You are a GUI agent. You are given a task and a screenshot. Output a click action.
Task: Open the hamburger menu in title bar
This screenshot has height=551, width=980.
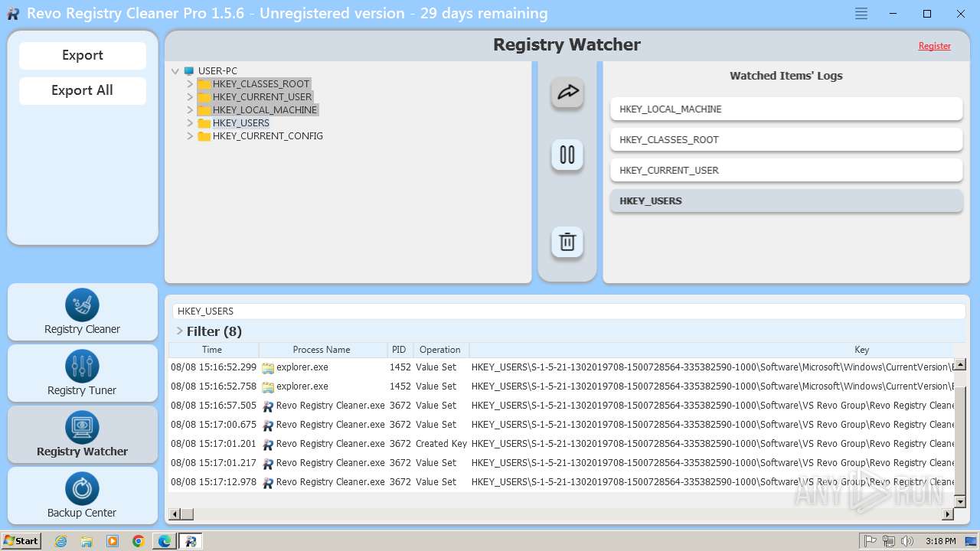coord(861,14)
